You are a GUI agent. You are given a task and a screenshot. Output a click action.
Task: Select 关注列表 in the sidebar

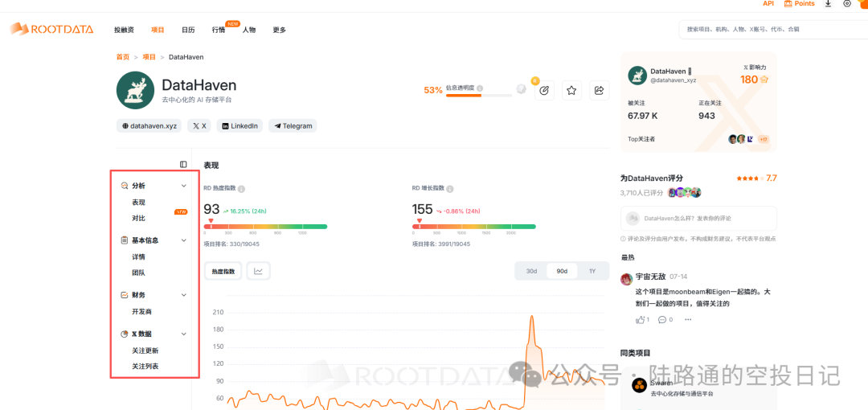tap(145, 367)
